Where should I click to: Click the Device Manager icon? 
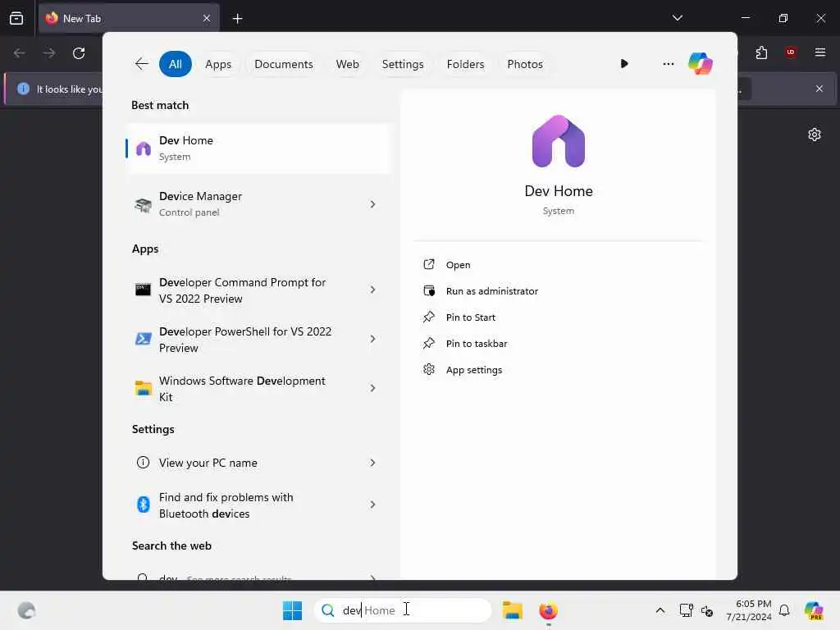tap(143, 204)
